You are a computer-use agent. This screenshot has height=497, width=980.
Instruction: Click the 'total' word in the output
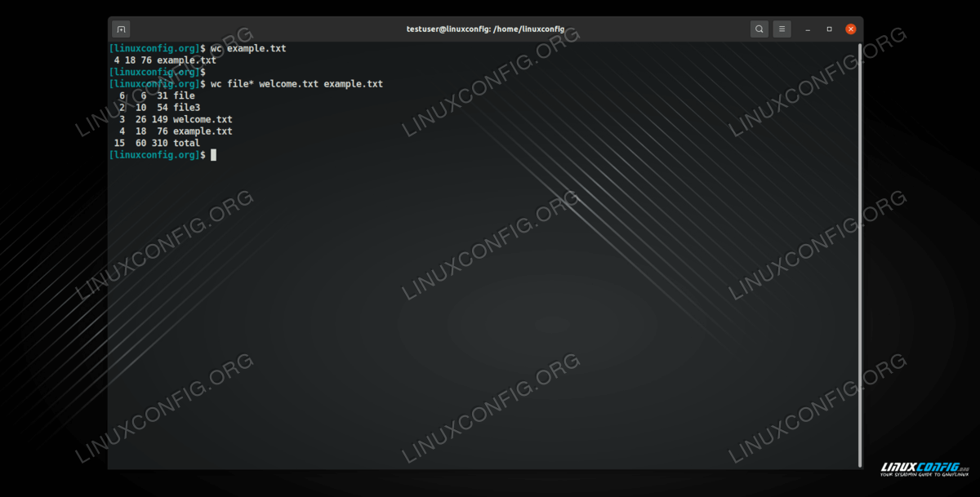coord(186,143)
